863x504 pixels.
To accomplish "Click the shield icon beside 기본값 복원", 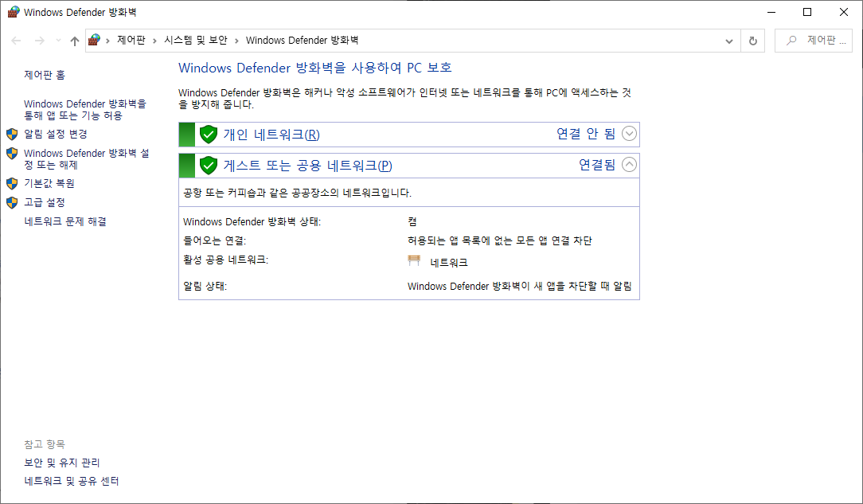I will 12,183.
